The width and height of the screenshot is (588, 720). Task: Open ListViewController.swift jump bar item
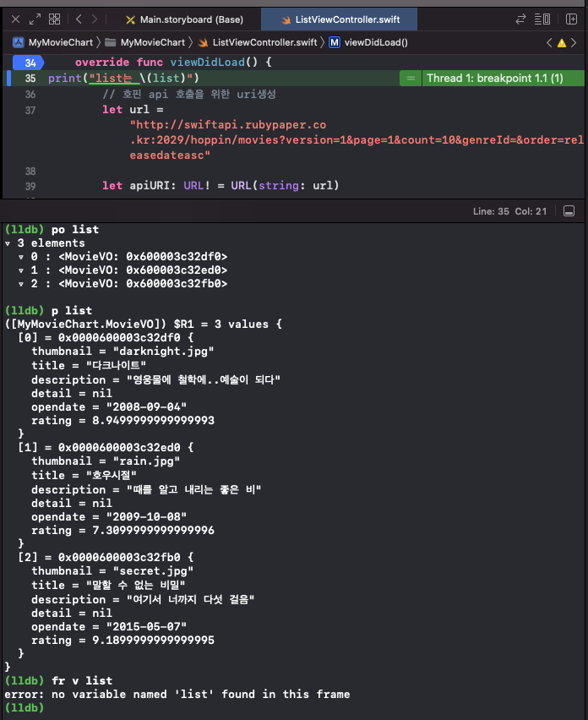coord(258,43)
